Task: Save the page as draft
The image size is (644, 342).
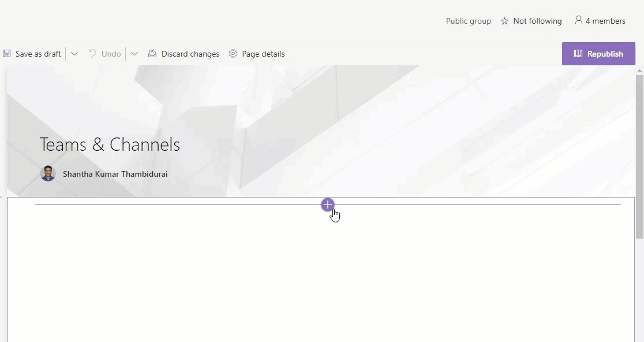Action: 32,54
